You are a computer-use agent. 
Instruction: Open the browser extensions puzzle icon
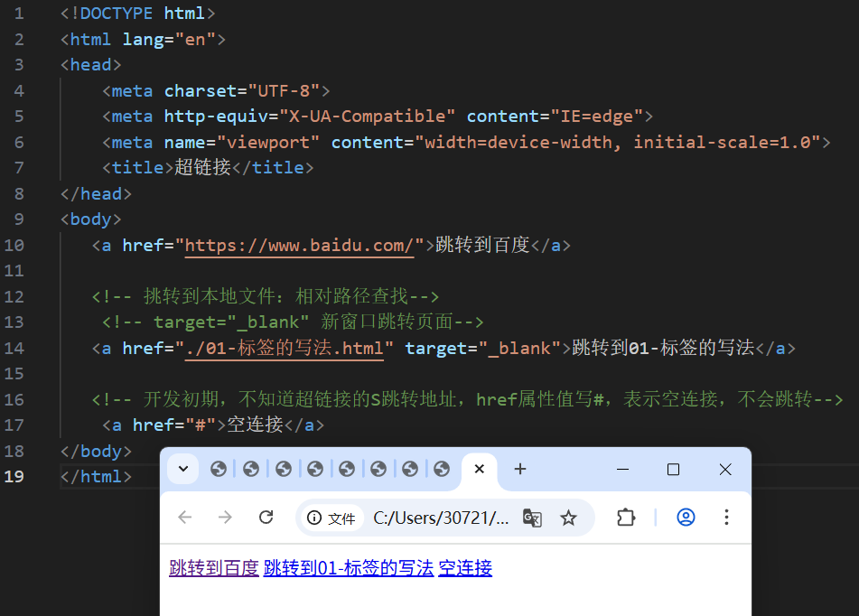tap(626, 518)
